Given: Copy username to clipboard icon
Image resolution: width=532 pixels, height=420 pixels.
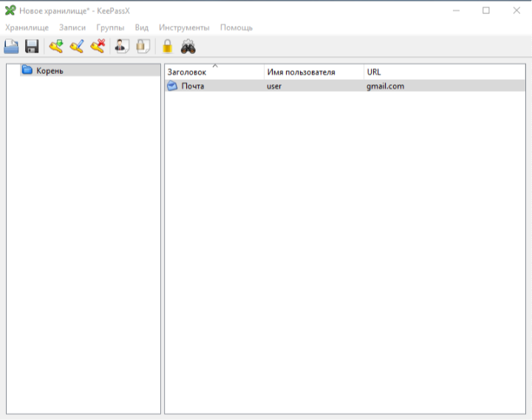Looking at the screenshot, I should (x=122, y=47).
